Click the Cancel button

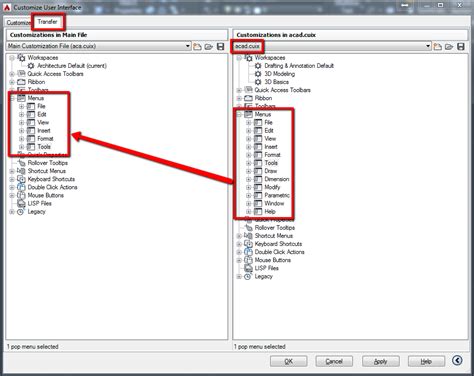pyautogui.click(x=334, y=361)
